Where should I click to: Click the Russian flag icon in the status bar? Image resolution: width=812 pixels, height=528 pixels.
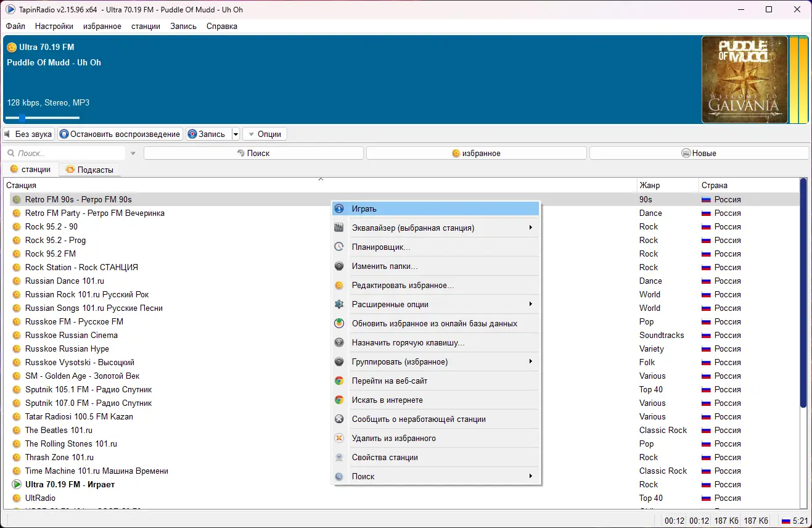point(785,521)
